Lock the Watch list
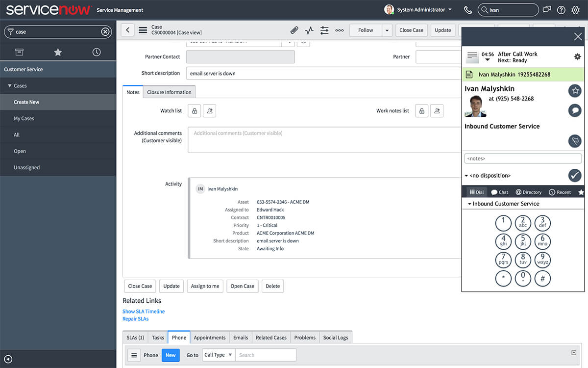The image size is (588, 368). click(x=194, y=110)
